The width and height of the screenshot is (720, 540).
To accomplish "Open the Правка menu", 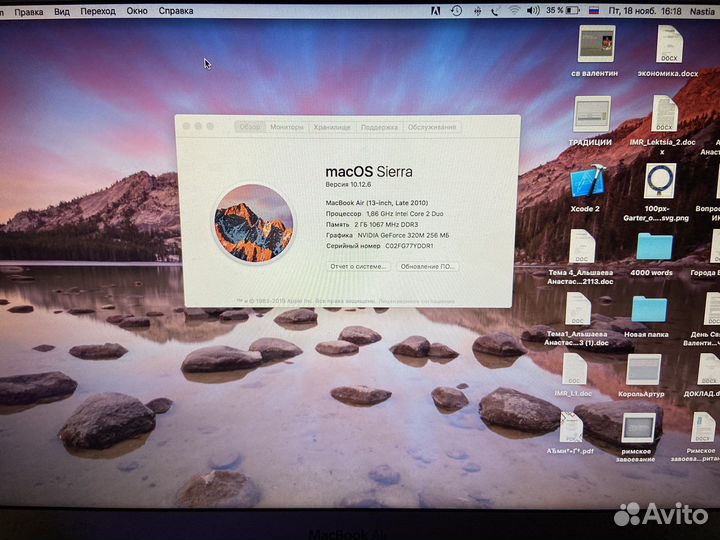I will click(x=28, y=12).
